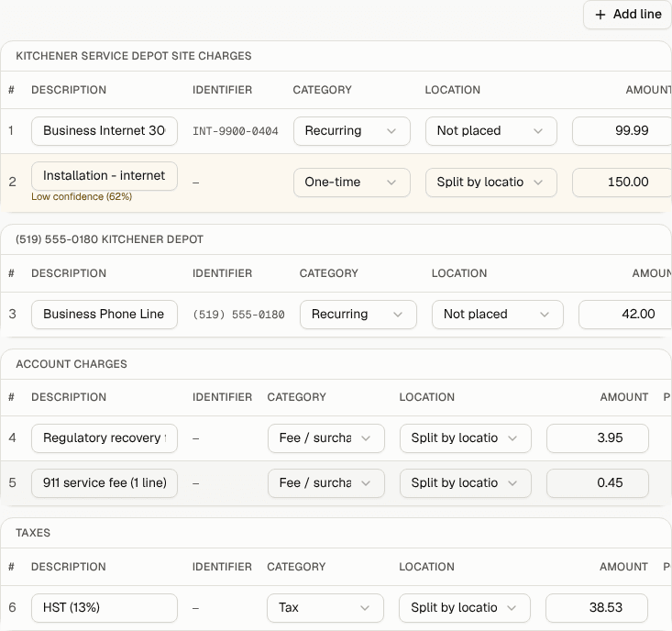The width and height of the screenshot is (672, 631).
Task: Open Category dropdown for 911 service fee row
Action: coord(326,483)
